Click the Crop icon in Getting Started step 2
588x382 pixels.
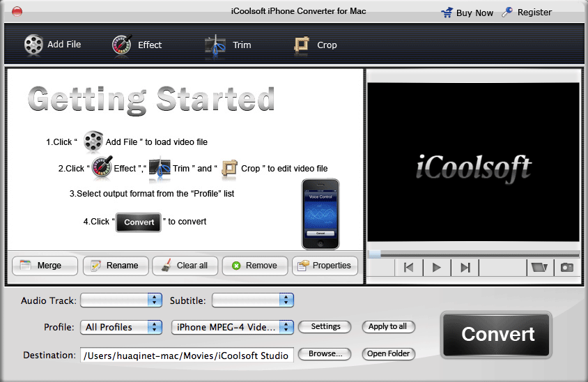click(x=229, y=168)
